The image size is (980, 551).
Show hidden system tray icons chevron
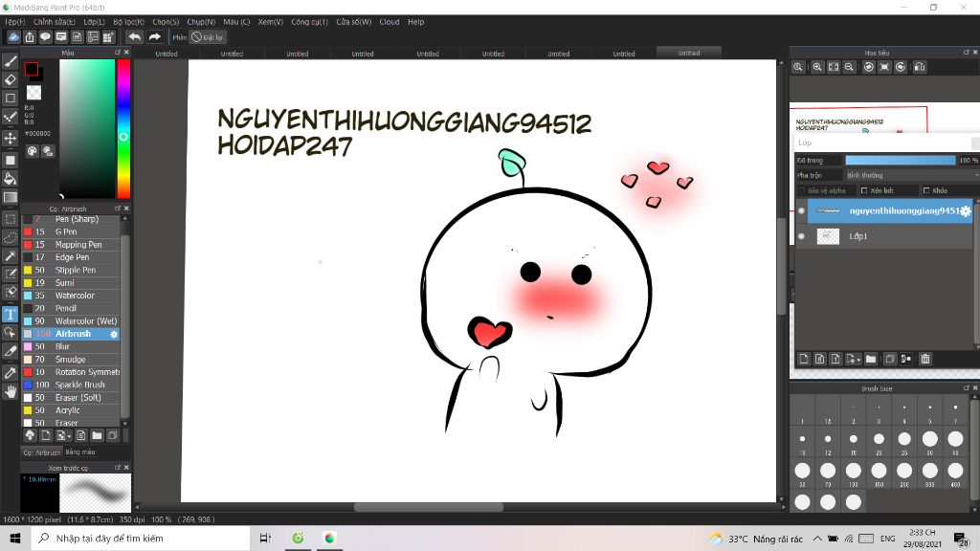point(817,539)
